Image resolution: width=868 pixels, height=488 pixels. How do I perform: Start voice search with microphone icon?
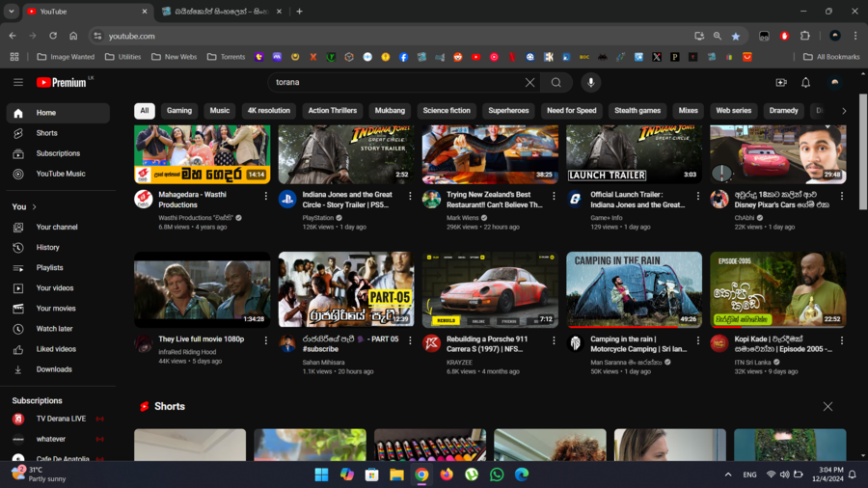pyautogui.click(x=591, y=82)
